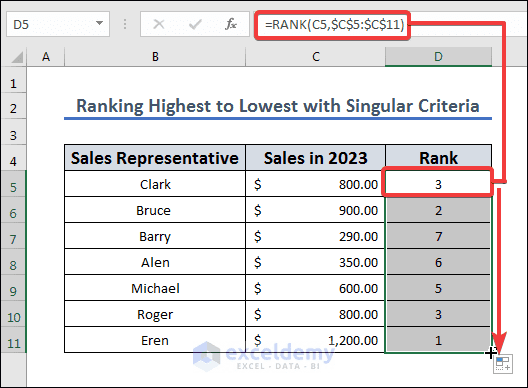This screenshot has width=528, height=388.
Task: Open the Auto Fill Options button
Action: [x=503, y=364]
